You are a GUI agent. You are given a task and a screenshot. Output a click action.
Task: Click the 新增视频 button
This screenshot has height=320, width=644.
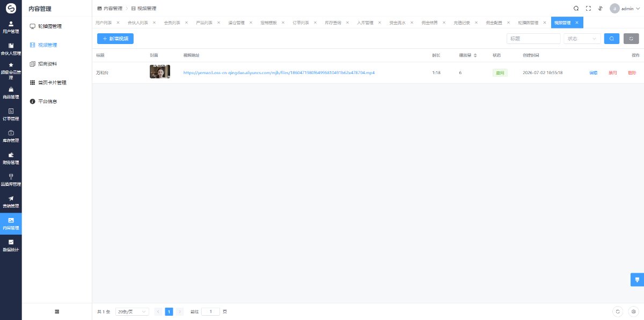115,39
